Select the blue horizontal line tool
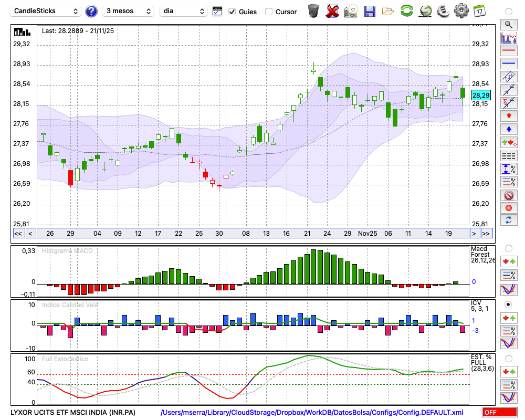This screenshot has height=420, width=525. [508, 64]
